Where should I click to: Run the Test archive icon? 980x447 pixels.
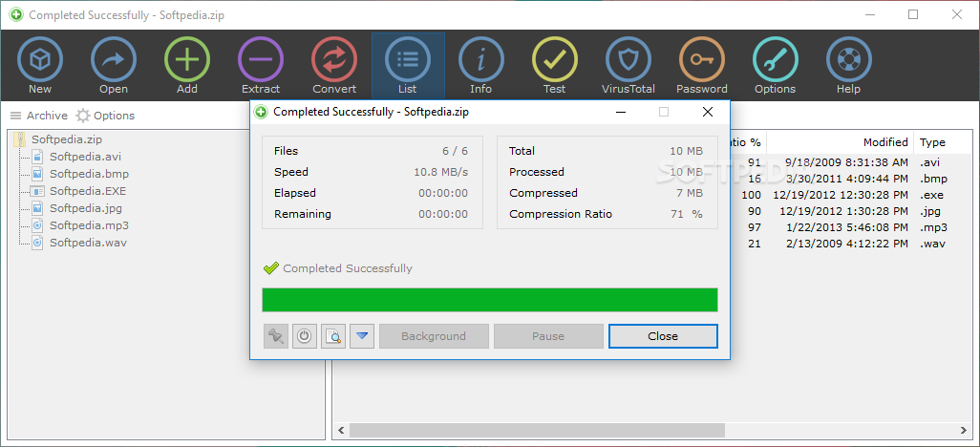(554, 60)
